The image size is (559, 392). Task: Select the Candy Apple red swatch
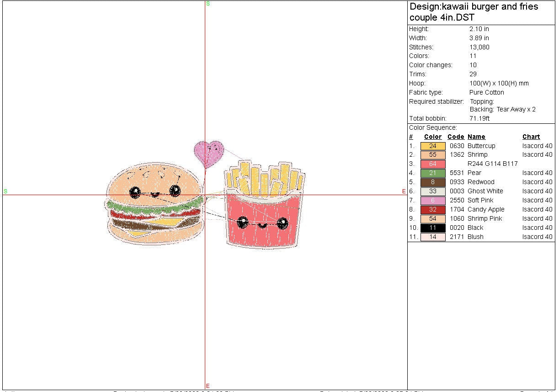click(432, 210)
